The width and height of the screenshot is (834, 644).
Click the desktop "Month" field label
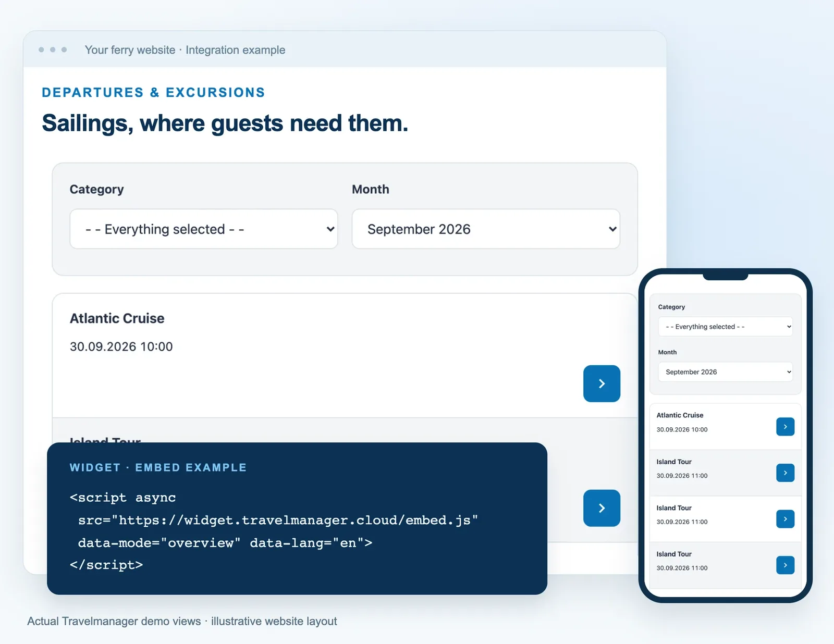coord(371,189)
